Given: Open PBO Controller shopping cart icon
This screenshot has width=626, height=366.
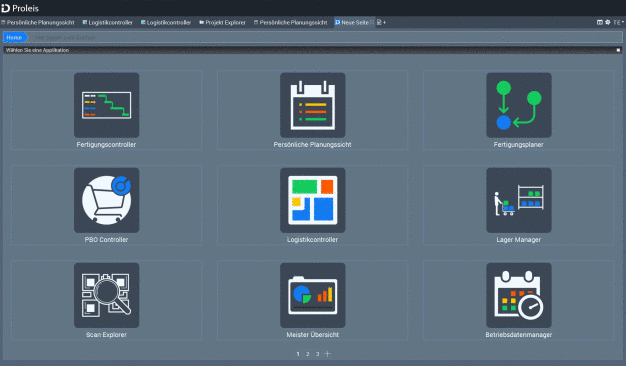Looking at the screenshot, I should point(107,200).
